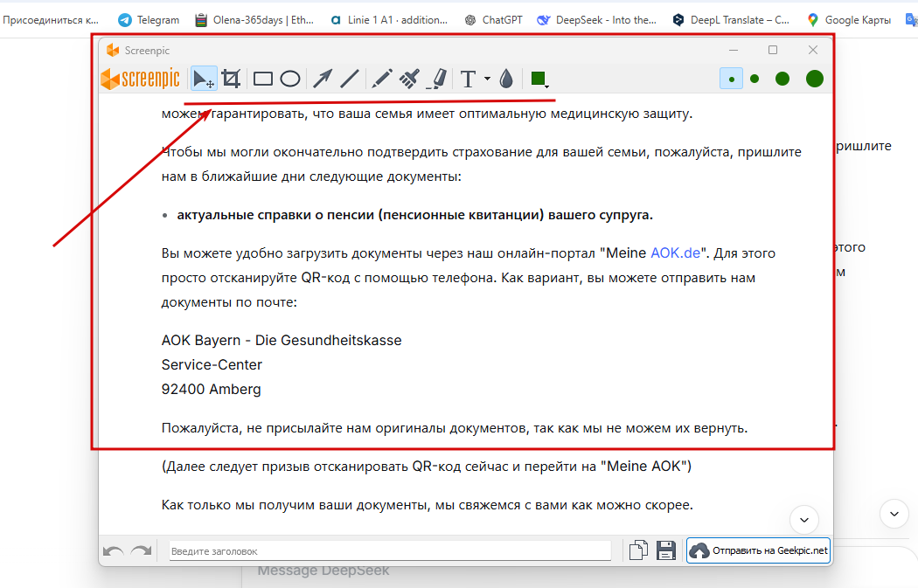This screenshot has height=588, width=918.
Task: Open the DeepL Translate bookmark
Action: 731,20
